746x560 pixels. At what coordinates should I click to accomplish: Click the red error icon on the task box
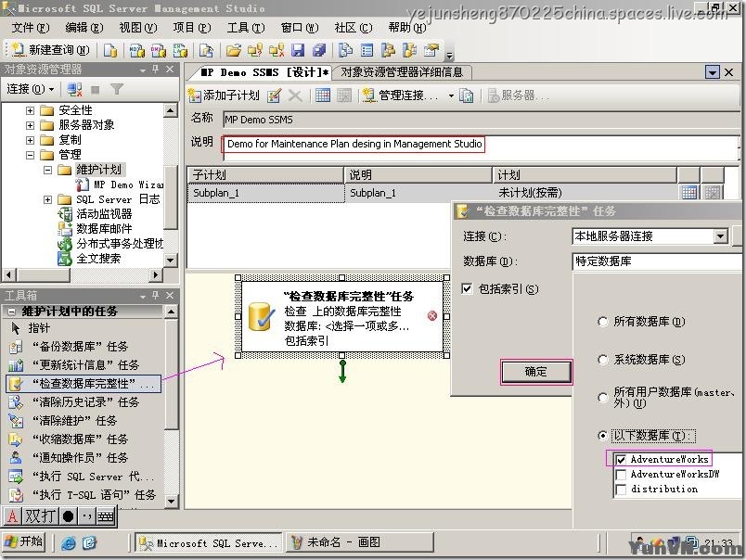(432, 315)
